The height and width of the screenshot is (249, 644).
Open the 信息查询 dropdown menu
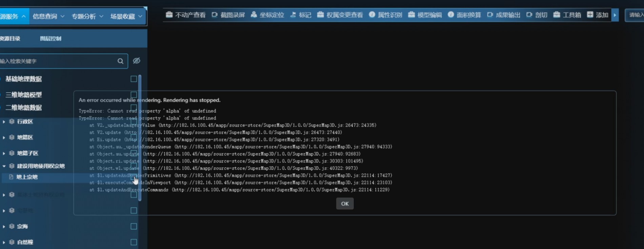coord(48,16)
